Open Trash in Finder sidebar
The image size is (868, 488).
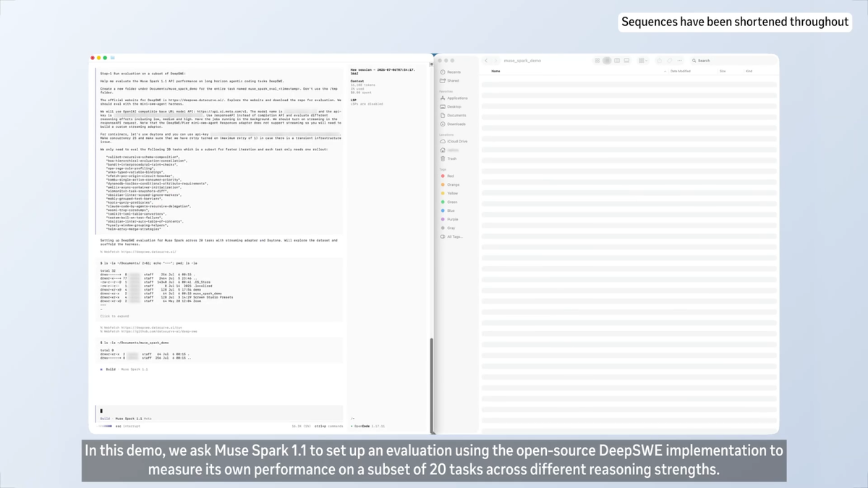[449, 159]
